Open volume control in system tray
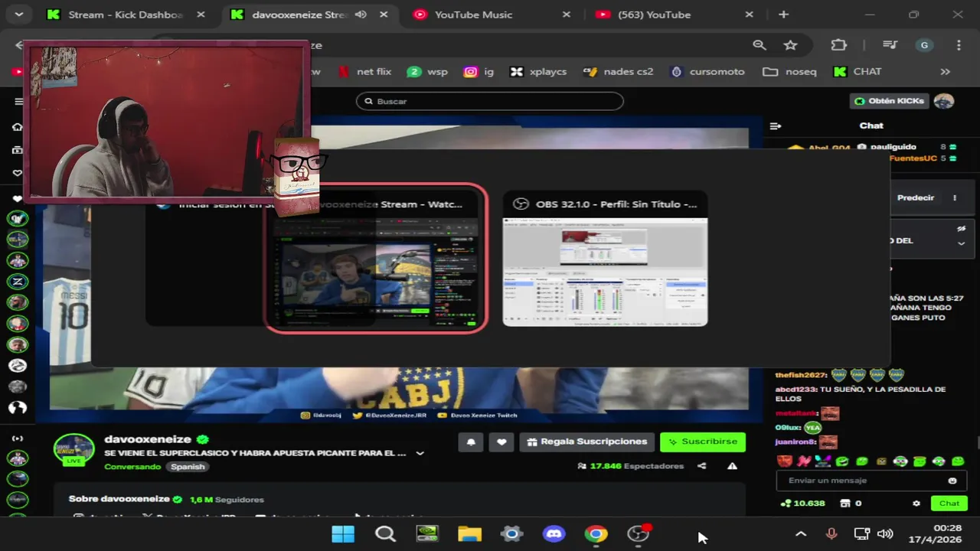 [885, 534]
